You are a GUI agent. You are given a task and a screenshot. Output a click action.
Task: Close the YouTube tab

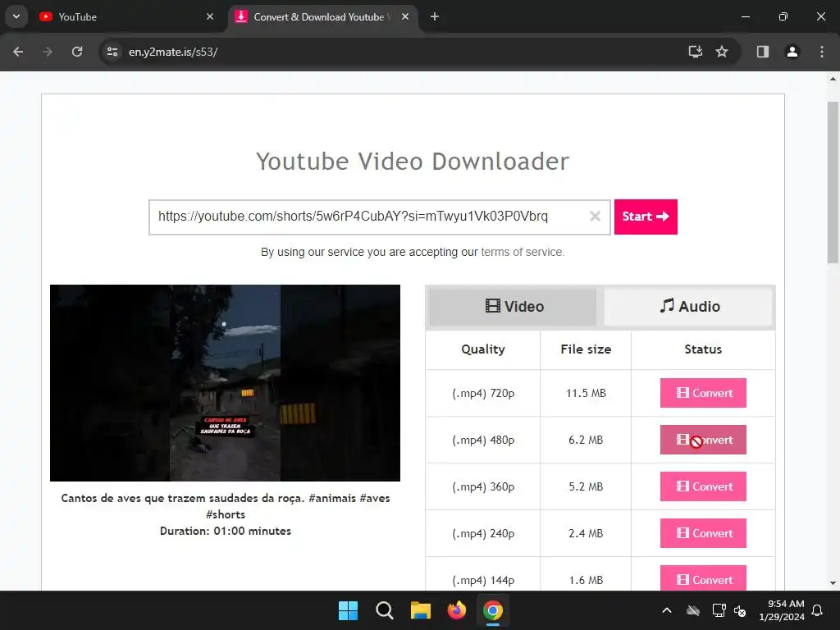(210, 17)
